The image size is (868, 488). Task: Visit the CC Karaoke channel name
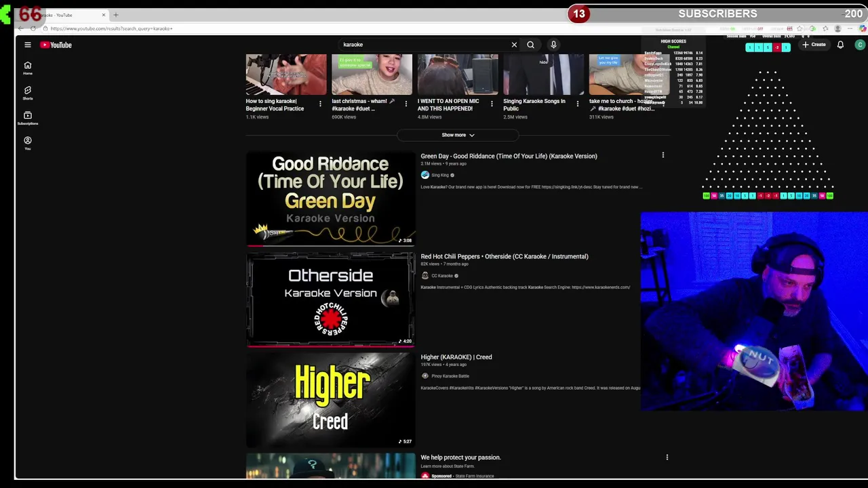click(x=442, y=276)
